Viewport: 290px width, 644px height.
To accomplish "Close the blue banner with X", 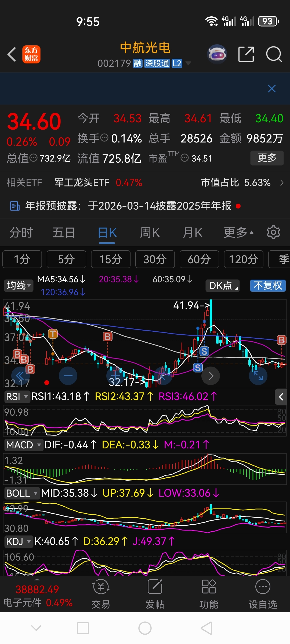I will (x=272, y=89).
